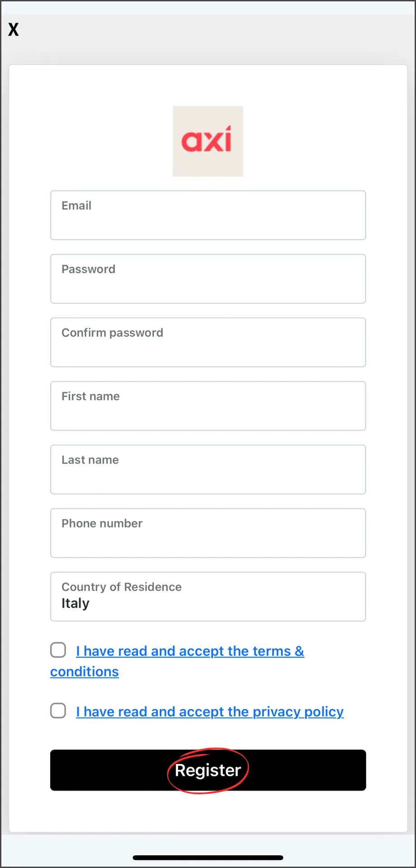Change the selected country Italy value
This screenshot has width=416, height=868.
(x=76, y=604)
